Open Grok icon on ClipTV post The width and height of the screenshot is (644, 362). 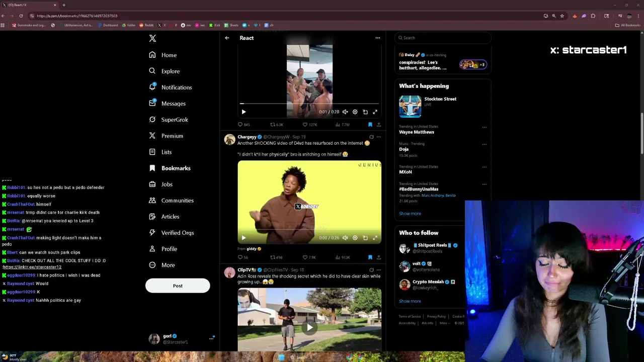click(371, 270)
